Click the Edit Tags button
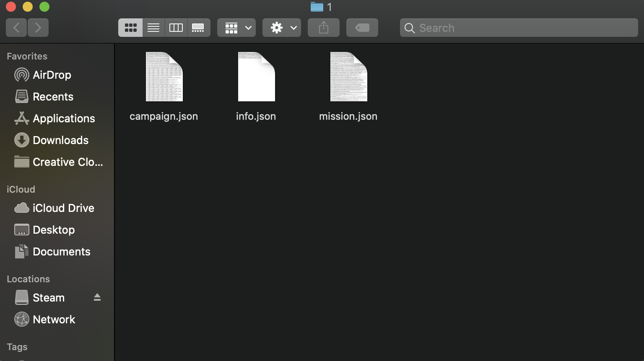The image size is (644, 361). (362, 28)
